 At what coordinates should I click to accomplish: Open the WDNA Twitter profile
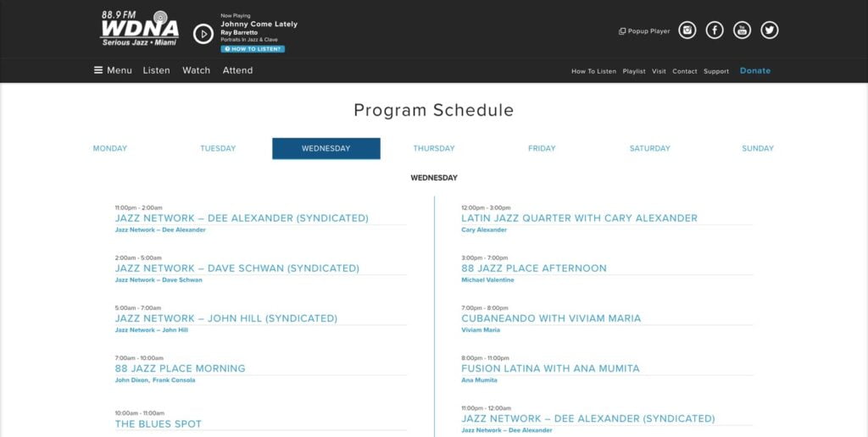tap(770, 30)
